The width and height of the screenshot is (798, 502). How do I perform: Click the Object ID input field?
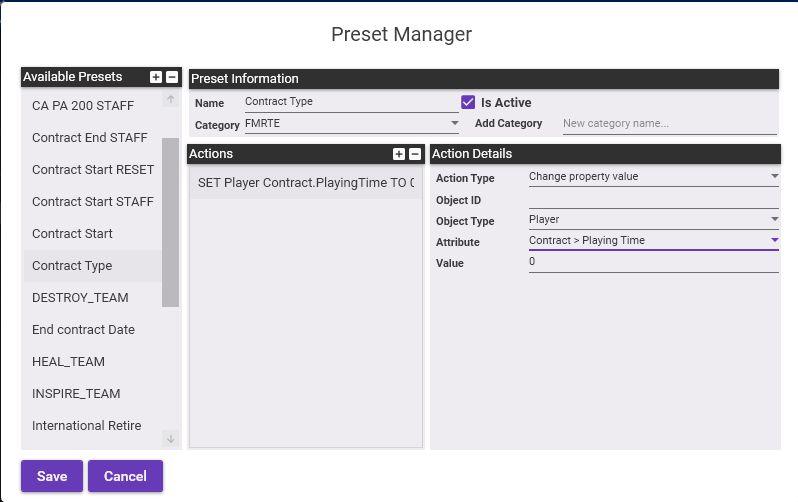point(653,199)
